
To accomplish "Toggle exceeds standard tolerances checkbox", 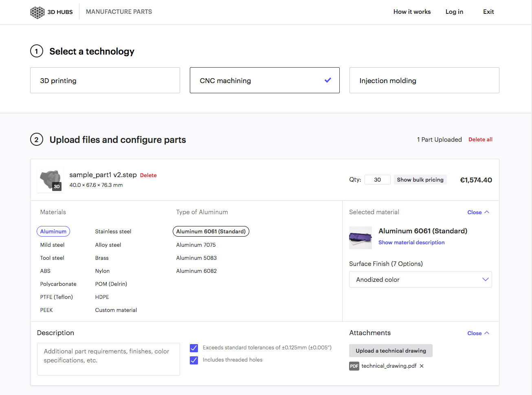I will click(194, 348).
